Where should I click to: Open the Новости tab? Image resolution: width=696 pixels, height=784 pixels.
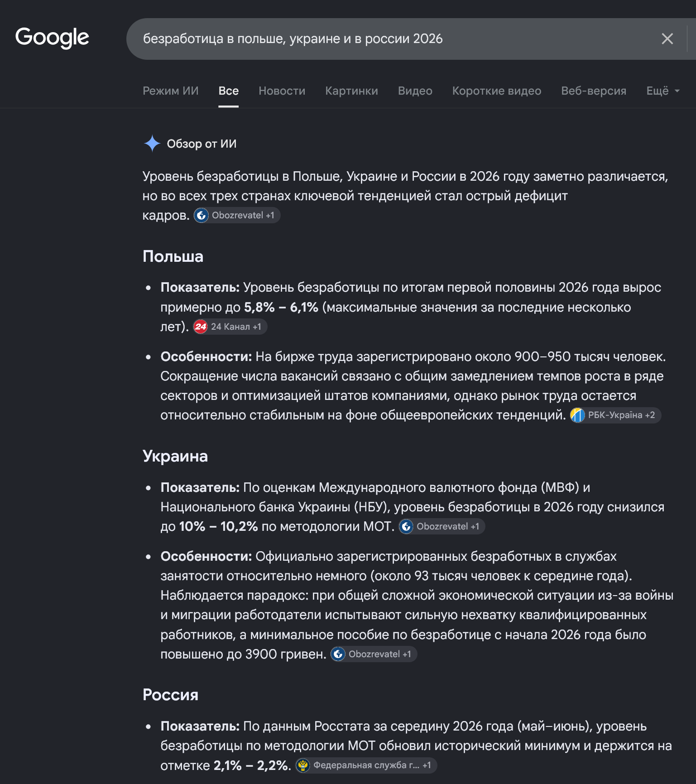pyautogui.click(x=282, y=91)
